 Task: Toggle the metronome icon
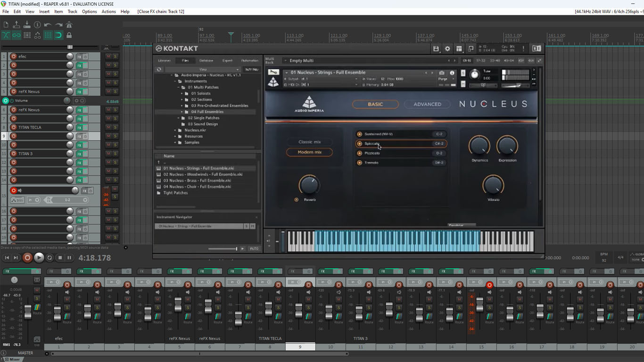[x=69, y=25]
